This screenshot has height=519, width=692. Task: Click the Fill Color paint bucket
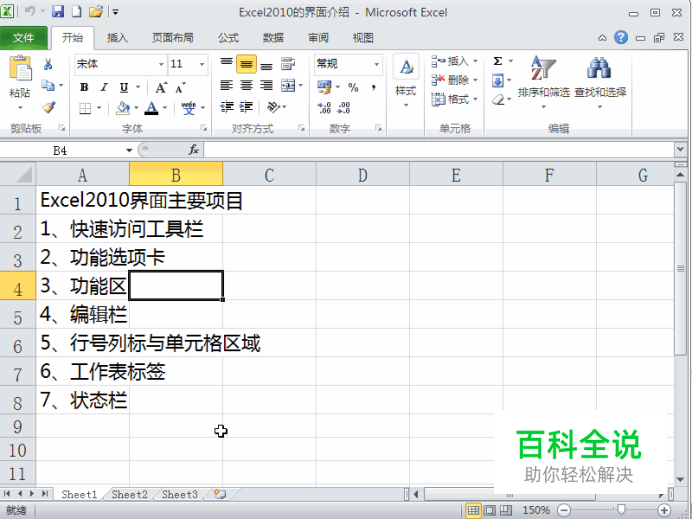(x=123, y=108)
